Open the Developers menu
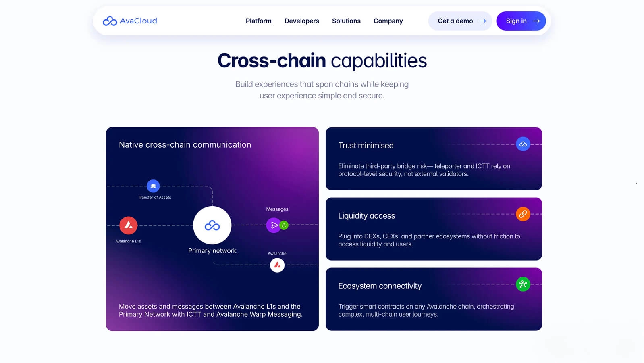The height and width of the screenshot is (363, 644). coord(302,21)
